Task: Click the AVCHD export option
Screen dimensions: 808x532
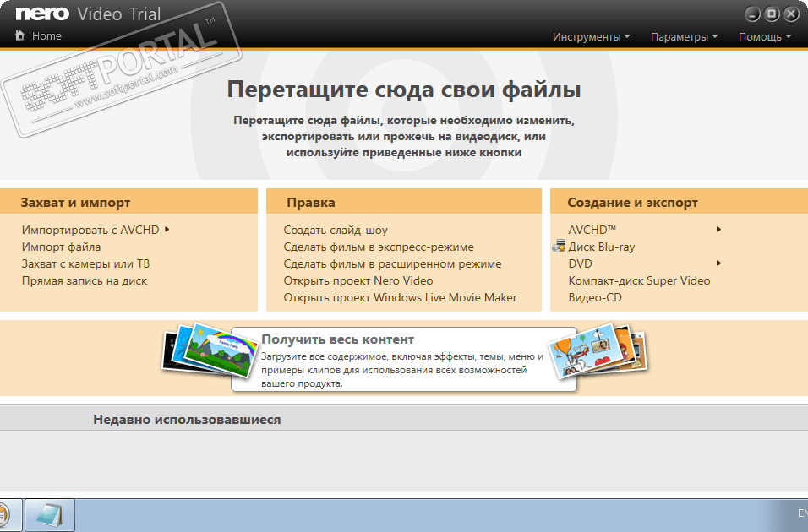Action: (x=592, y=230)
